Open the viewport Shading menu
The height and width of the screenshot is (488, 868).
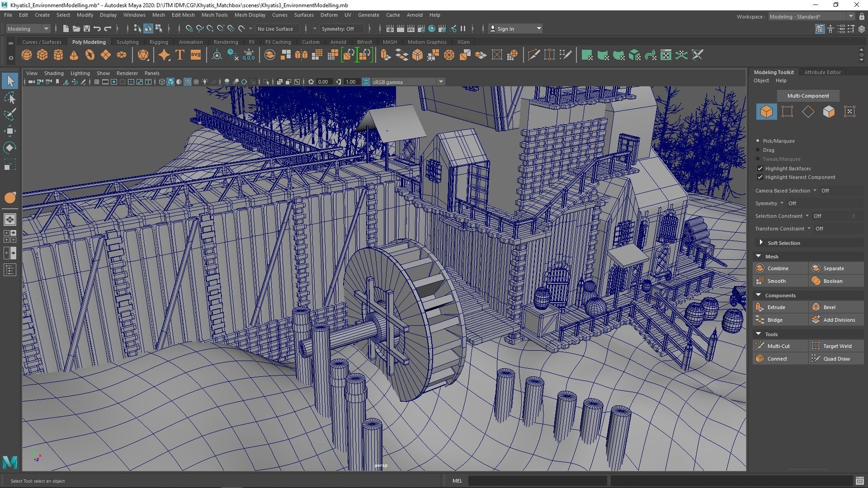tap(54, 73)
